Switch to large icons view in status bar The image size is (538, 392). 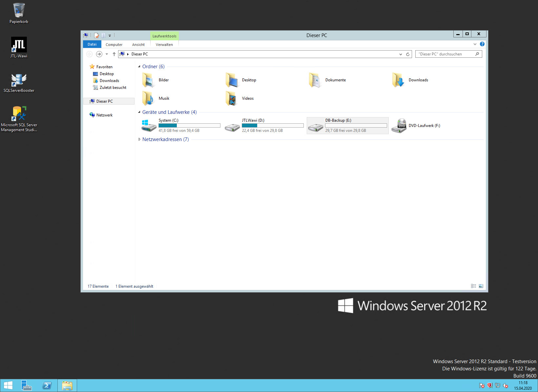coord(481,286)
